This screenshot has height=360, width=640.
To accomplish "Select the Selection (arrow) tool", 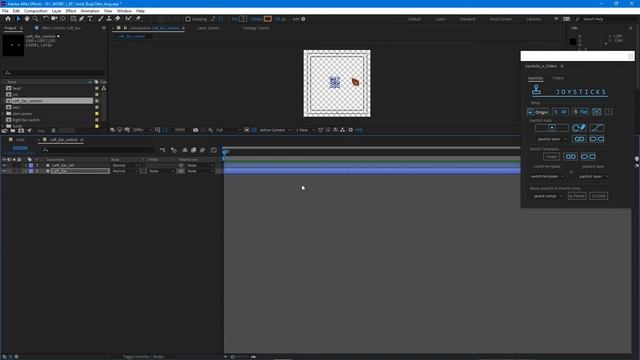I will pyautogui.click(x=18, y=19).
